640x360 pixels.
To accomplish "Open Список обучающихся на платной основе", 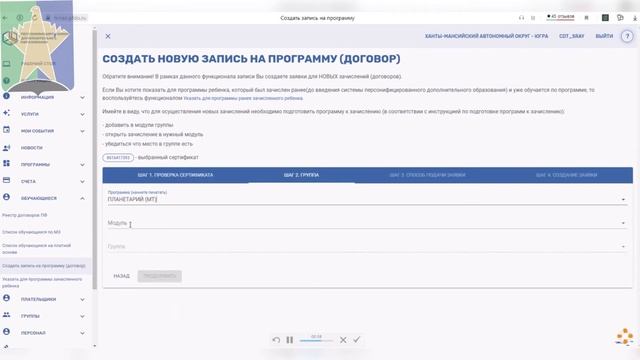I will 36,249.
